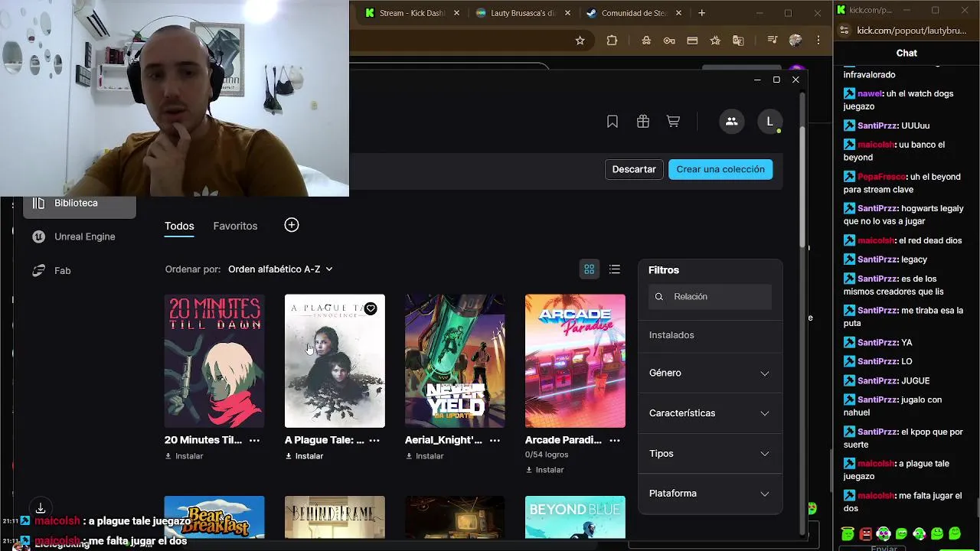The height and width of the screenshot is (551, 980).
Task: Select the Favoritos tab
Action: pyautogui.click(x=235, y=226)
